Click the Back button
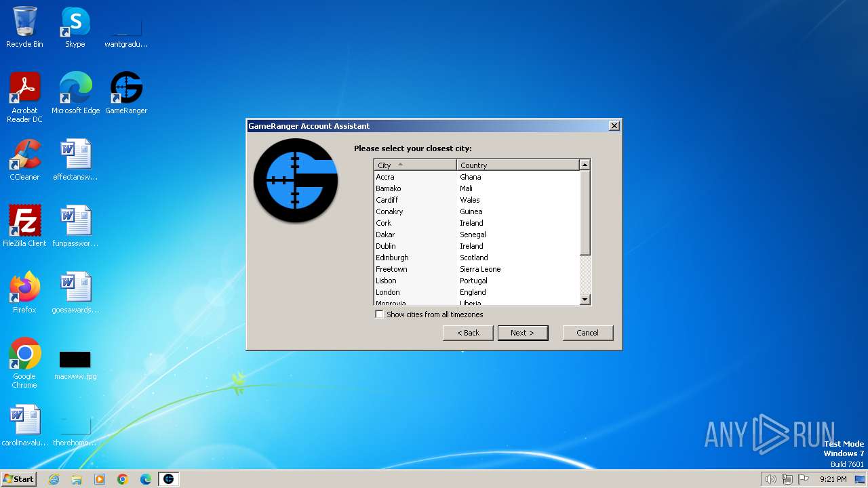The image size is (868, 488). [x=468, y=333]
